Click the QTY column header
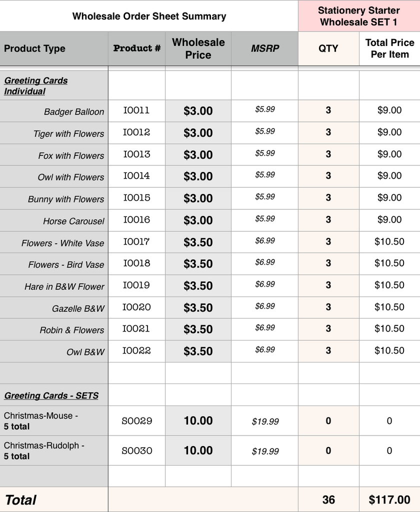420x512 pixels. [x=328, y=48]
